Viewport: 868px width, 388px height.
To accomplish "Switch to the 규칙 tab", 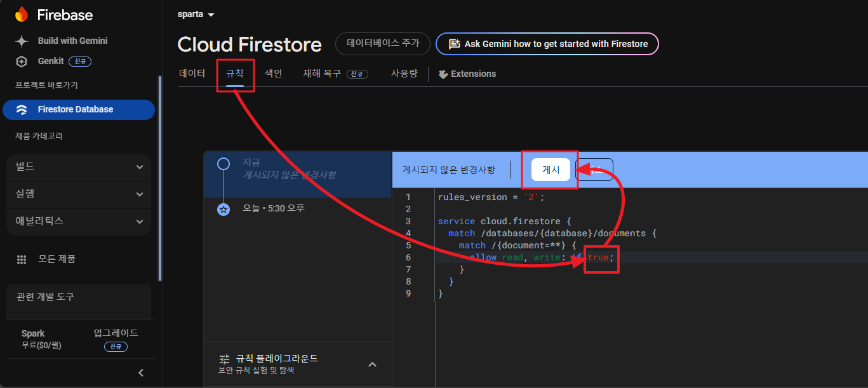I will coord(235,74).
